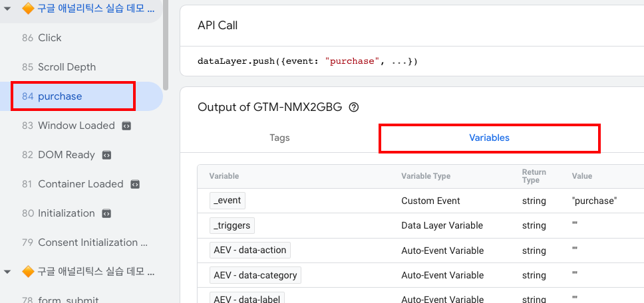Image resolution: width=644 pixels, height=303 pixels.
Task: Select event 86 Click
Action: pyautogui.click(x=50, y=38)
